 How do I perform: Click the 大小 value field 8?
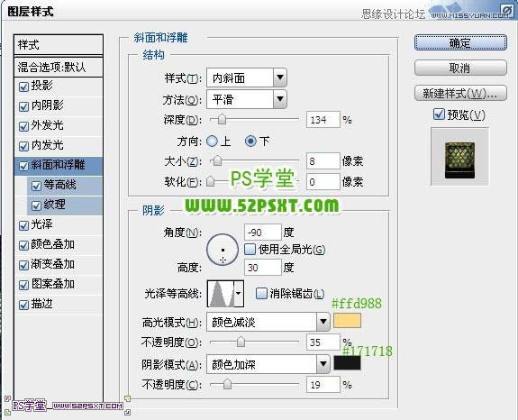point(323,161)
